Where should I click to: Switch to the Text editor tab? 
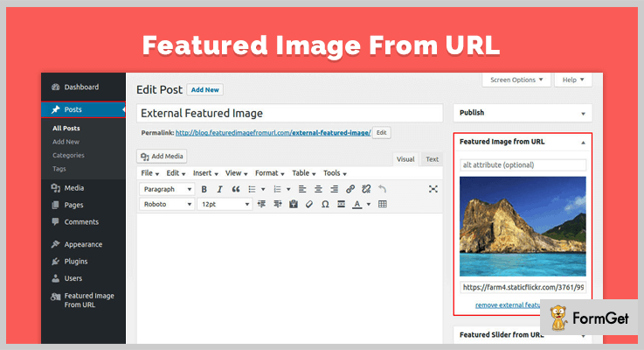[x=432, y=159]
